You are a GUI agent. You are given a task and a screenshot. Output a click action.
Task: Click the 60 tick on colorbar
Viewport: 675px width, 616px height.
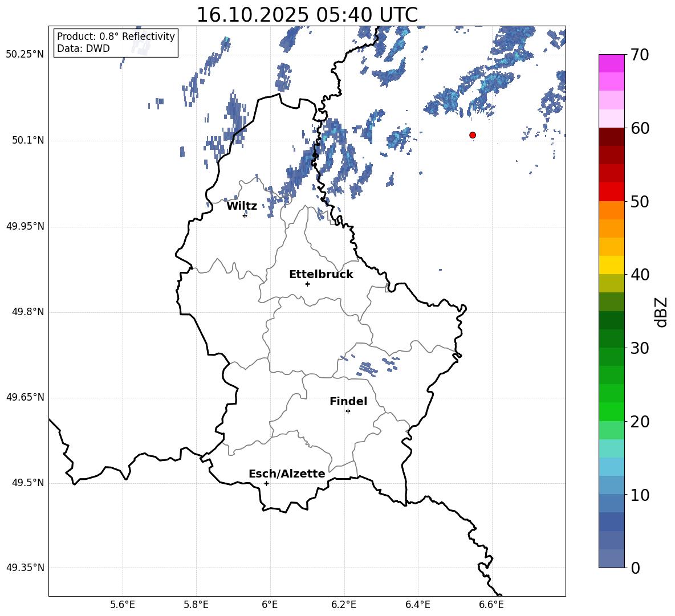click(640, 128)
